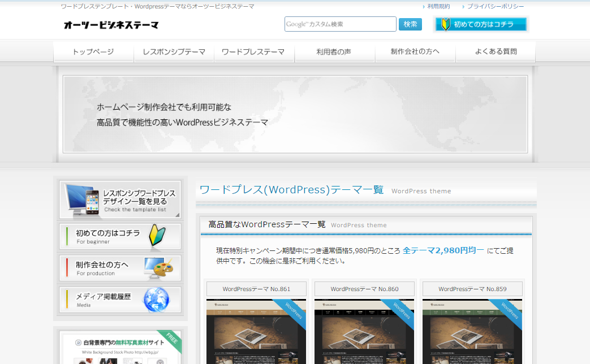Image resolution: width=590 pixels, height=364 pixels.
Task: Click the world map hero banner image
Action: tap(295, 114)
